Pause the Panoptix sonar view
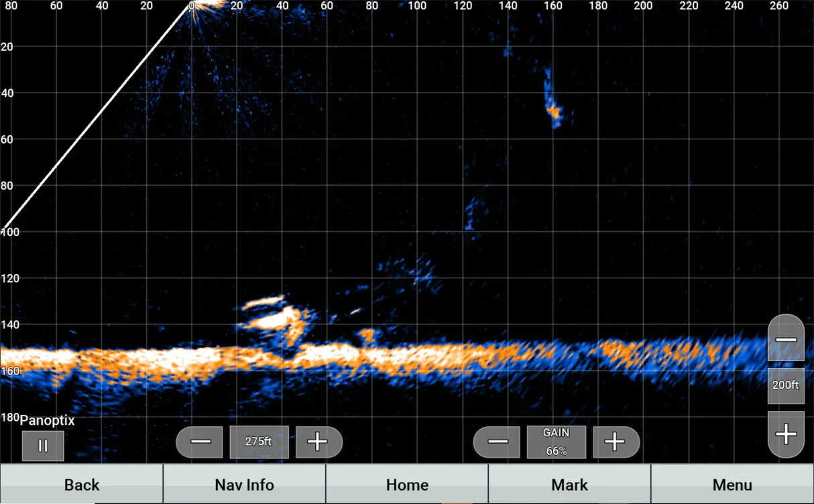The height and width of the screenshot is (504, 814). 43,445
